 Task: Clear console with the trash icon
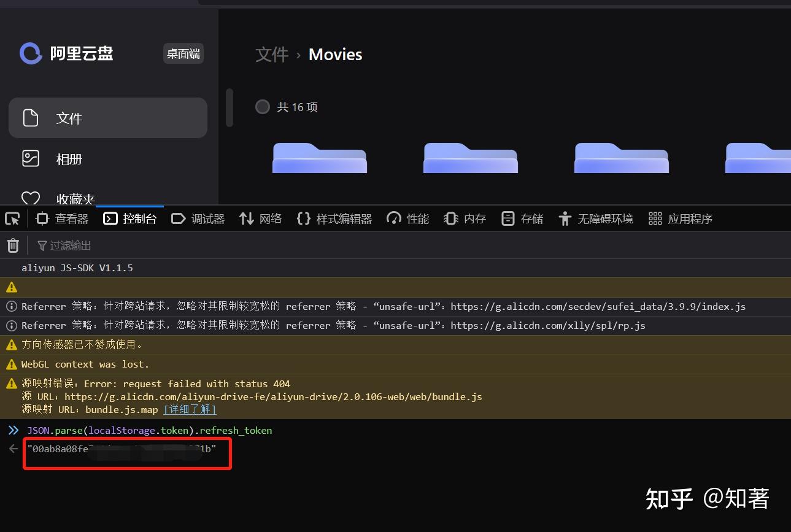point(13,245)
